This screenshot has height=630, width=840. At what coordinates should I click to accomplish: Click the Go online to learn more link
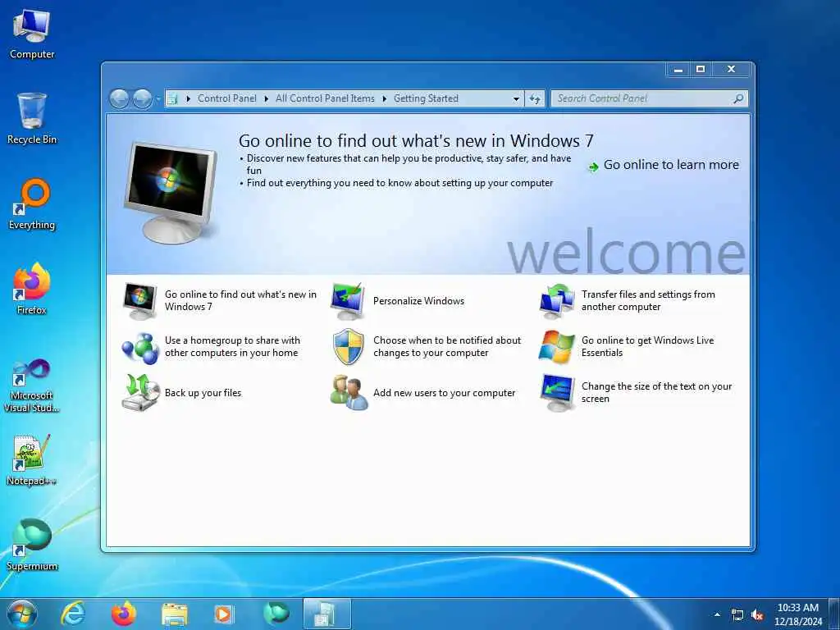tap(671, 165)
